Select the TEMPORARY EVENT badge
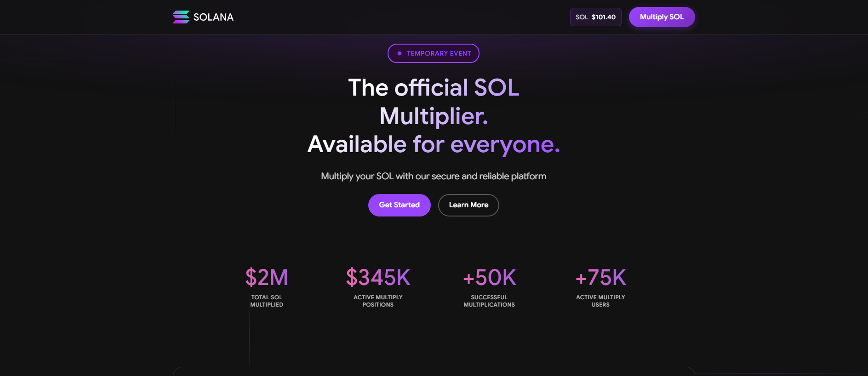The width and height of the screenshot is (868, 376). click(x=434, y=53)
